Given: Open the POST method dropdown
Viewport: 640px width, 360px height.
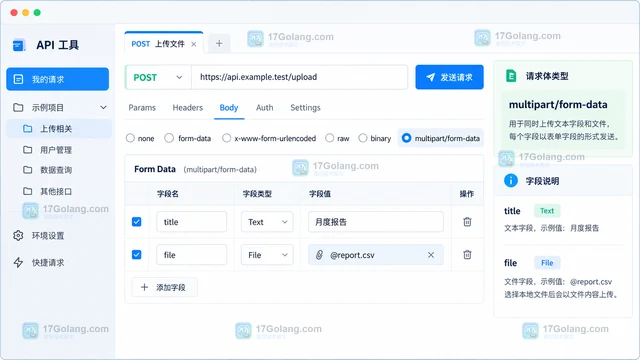Looking at the screenshot, I should point(158,77).
